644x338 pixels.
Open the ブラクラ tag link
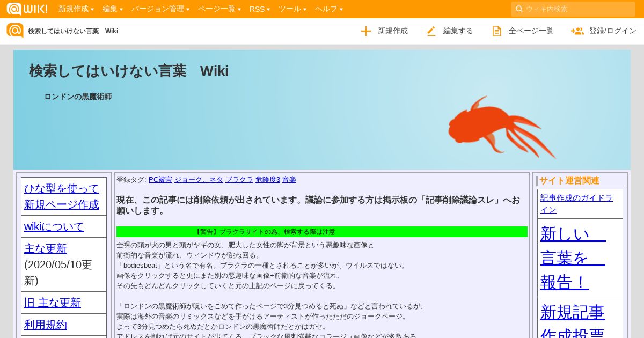click(239, 180)
